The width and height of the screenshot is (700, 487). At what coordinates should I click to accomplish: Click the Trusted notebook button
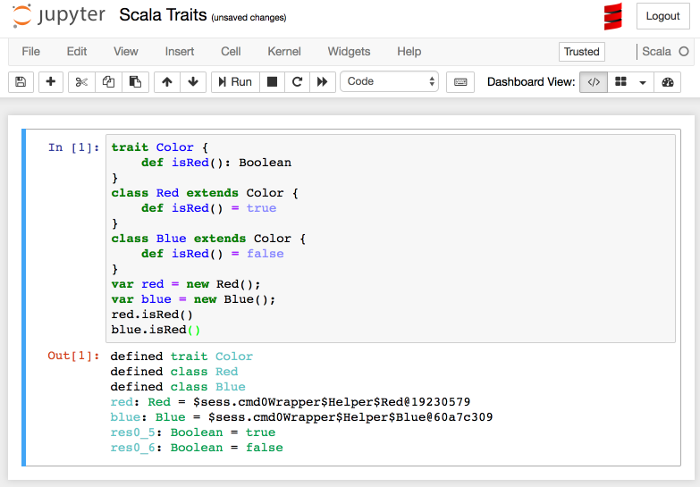tap(582, 52)
